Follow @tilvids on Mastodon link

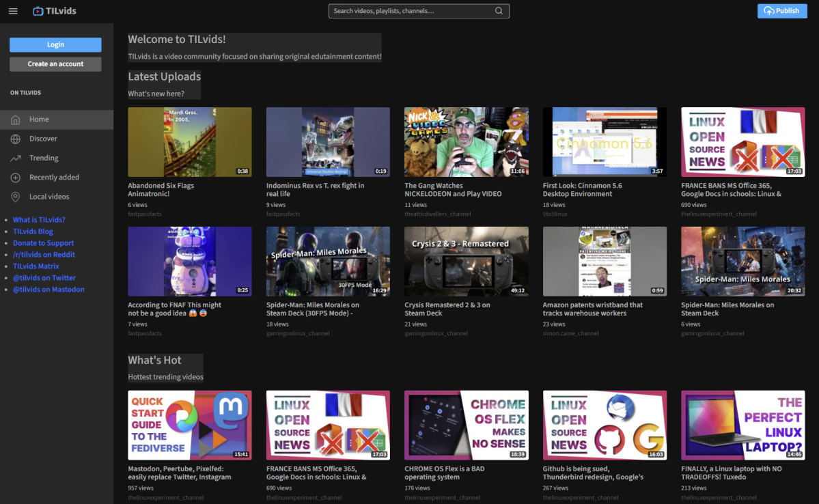[x=48, y=290]
